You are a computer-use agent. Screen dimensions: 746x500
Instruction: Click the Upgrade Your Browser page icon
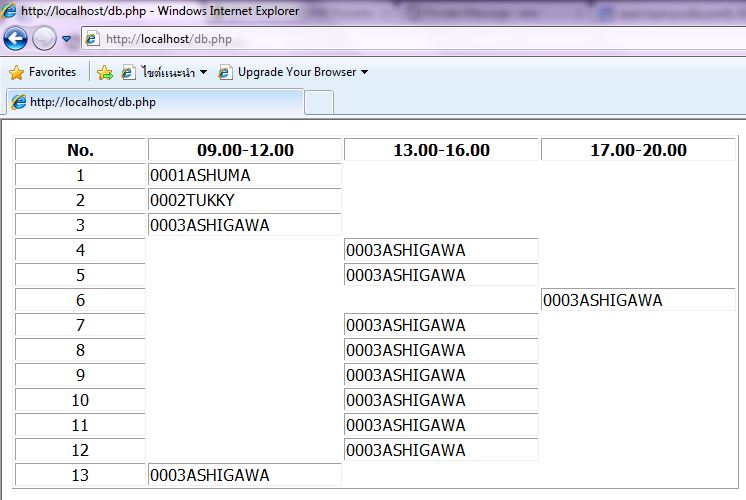pos(225,73)
